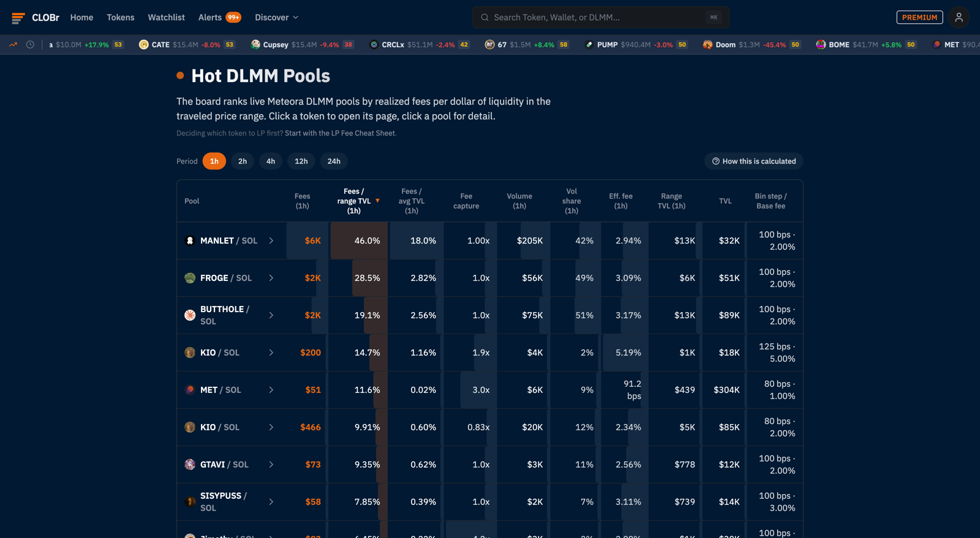
Task: Click BUTTHOLE's $75K volume value
Action: tap(532, 315)
